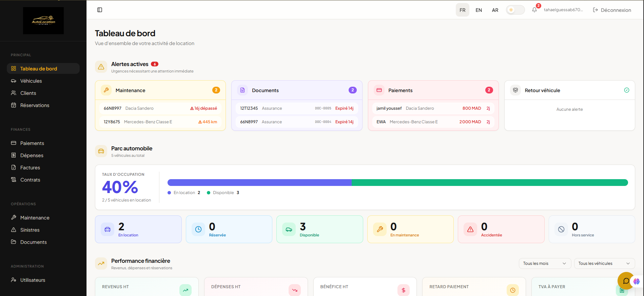This screenshot has height=296, width=644.
Task: Click the En maintenance wrench icon
Action: [x=380, y=229]
